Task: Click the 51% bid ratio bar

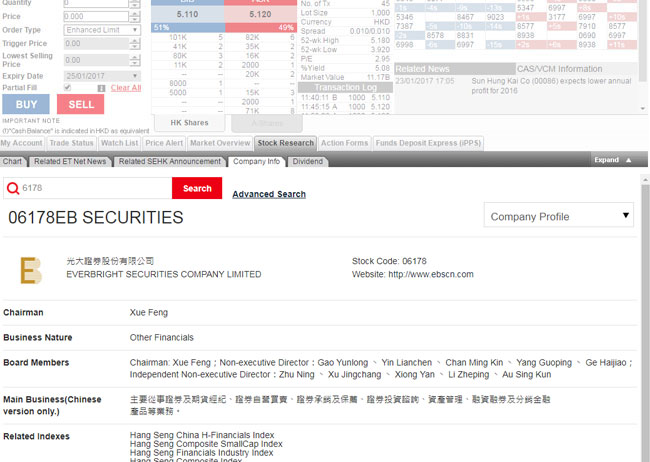Action: pyautogui.click(x=188, y=28)
